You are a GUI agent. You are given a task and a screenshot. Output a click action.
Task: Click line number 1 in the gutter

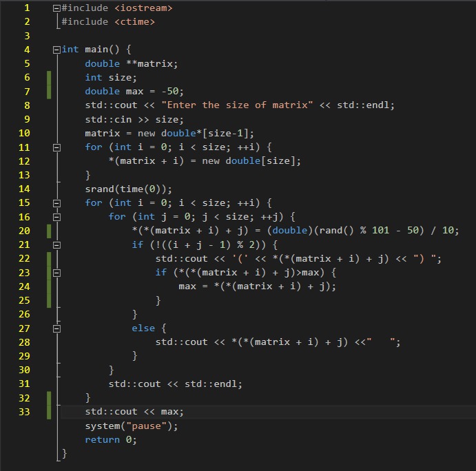point(27,8)
